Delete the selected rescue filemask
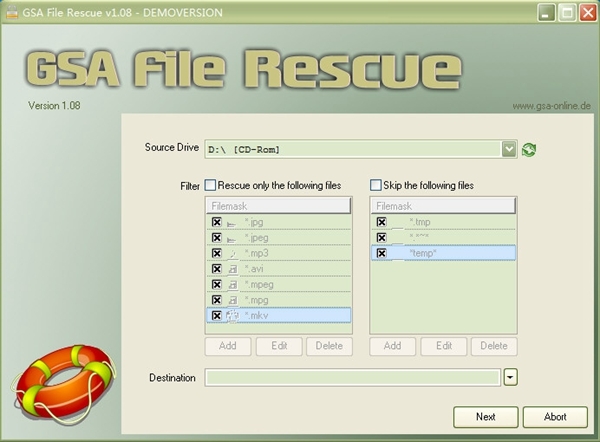Screen dimensions: 600x442 (x=329, y=346)
